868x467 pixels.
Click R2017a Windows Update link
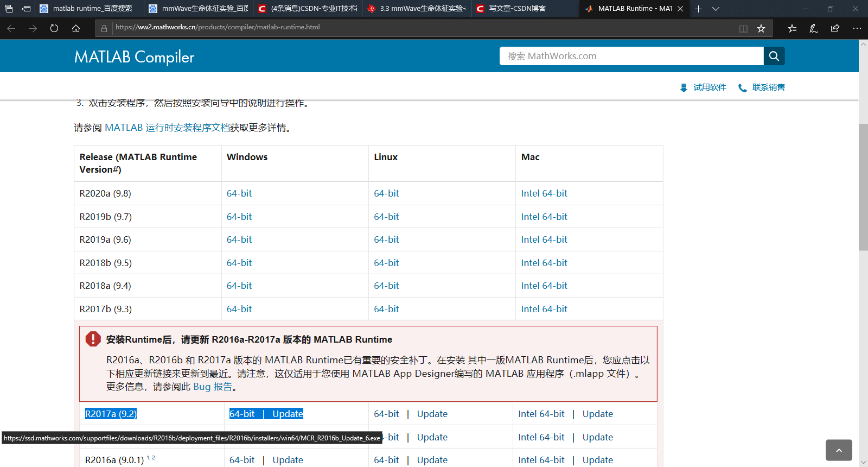tap(288, 414)
